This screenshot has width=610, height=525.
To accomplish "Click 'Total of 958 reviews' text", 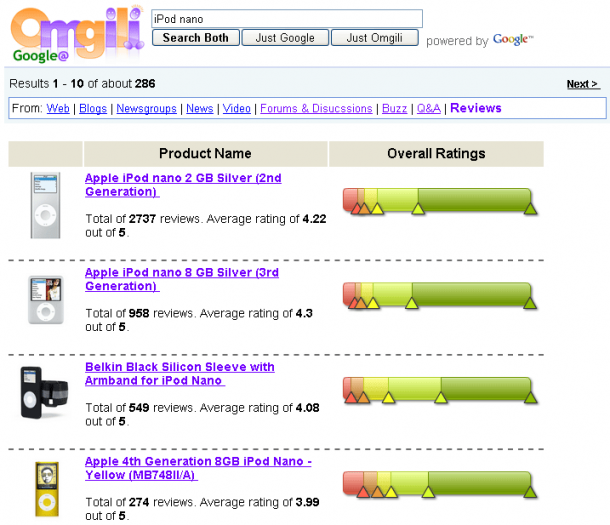I will point(140,313).
